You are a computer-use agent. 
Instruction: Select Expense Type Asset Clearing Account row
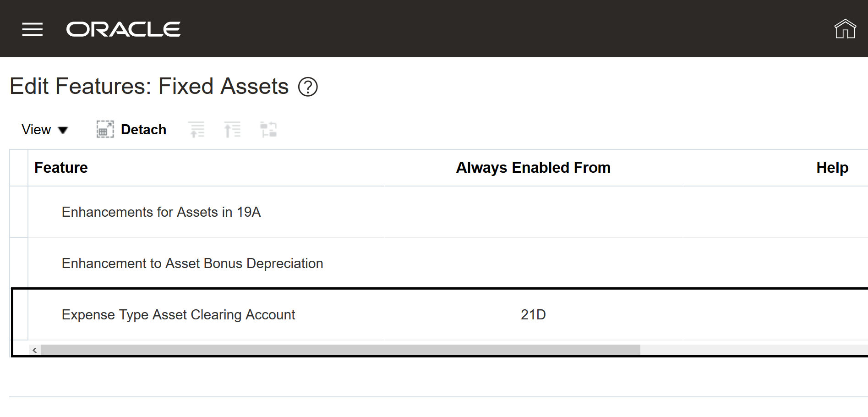(178, 315)
